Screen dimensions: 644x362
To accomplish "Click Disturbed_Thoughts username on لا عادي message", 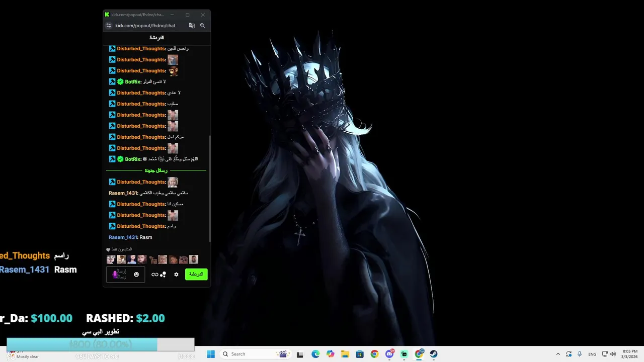I will pos(141,93).
